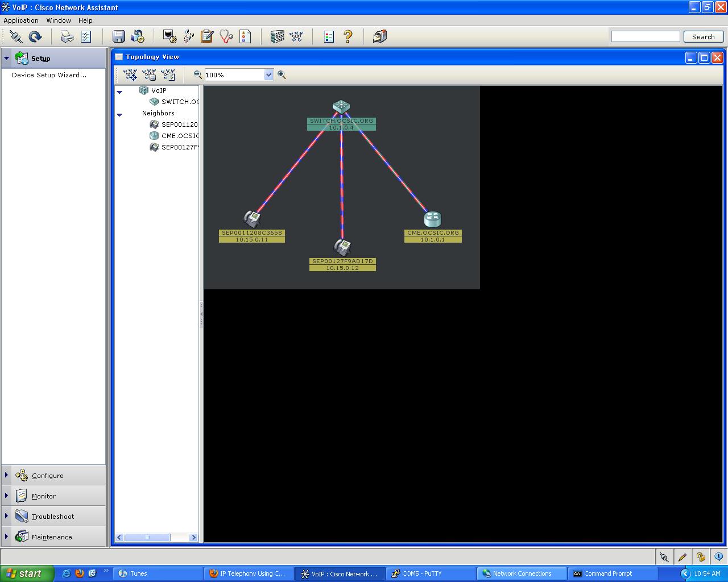Click the status bar connect plug icon
This screenshot has width=728, height=582.
663,557
